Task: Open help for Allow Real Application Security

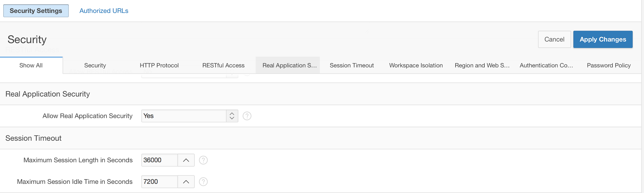Action: tap(247, 116)
